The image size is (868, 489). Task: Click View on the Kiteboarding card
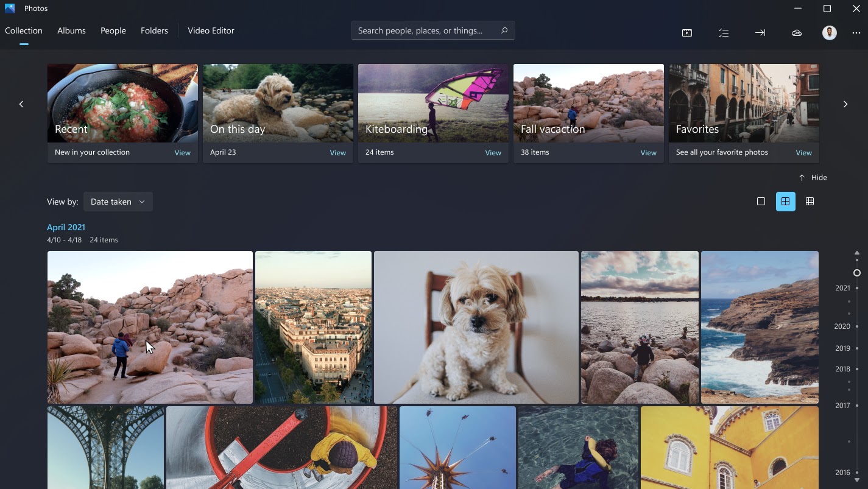493,153
